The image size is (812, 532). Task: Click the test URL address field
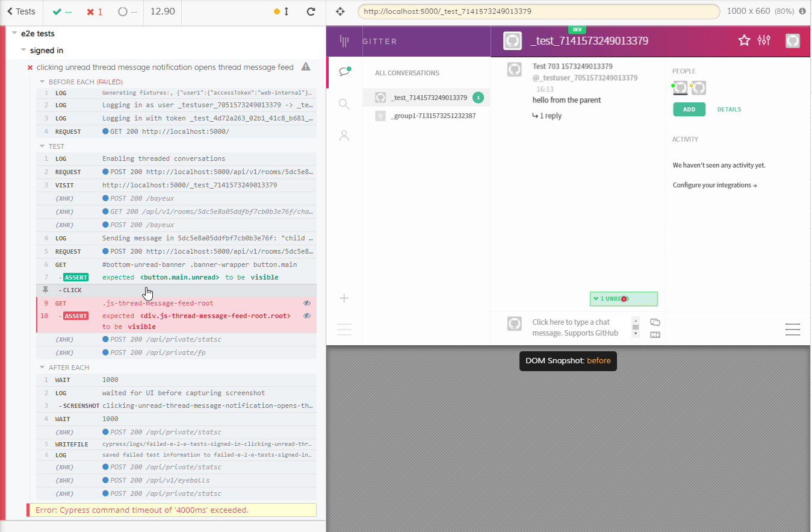click(x=538, y=11)
